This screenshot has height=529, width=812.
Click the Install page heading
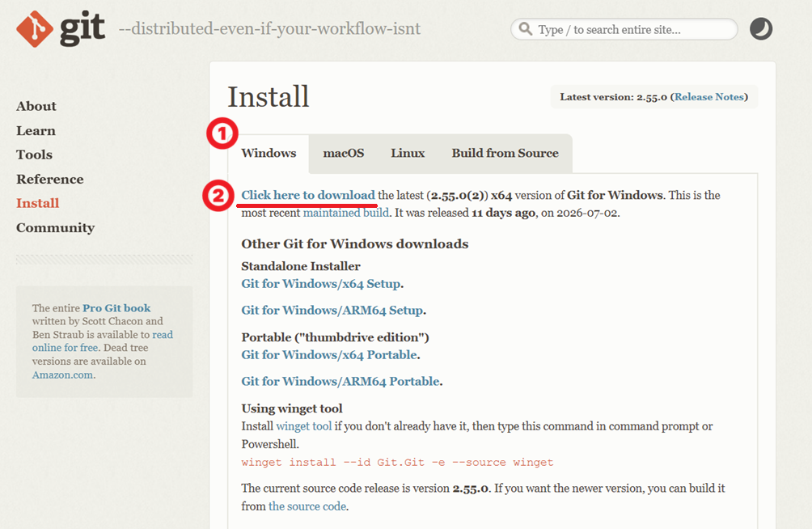[x=269, y=97]
